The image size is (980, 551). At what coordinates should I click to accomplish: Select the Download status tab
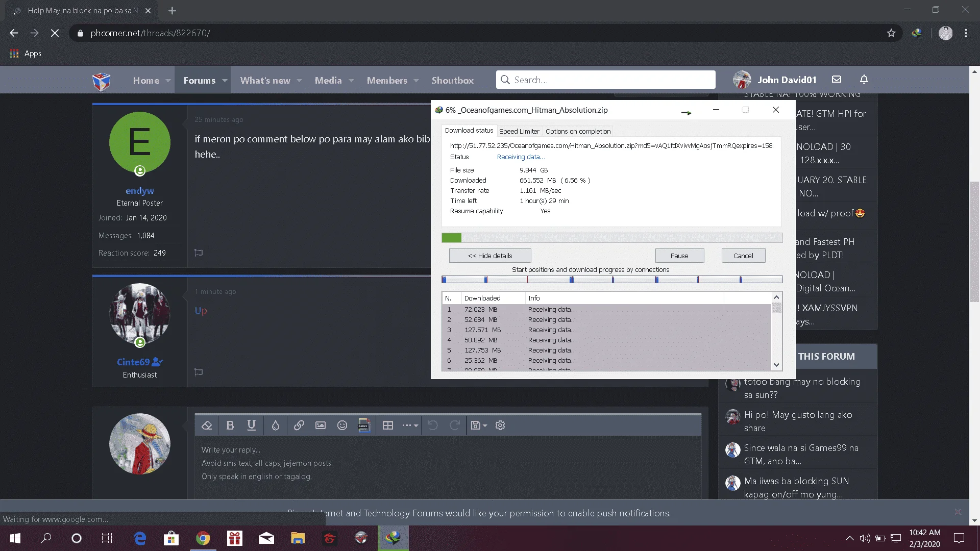click(x=469, y=131)
